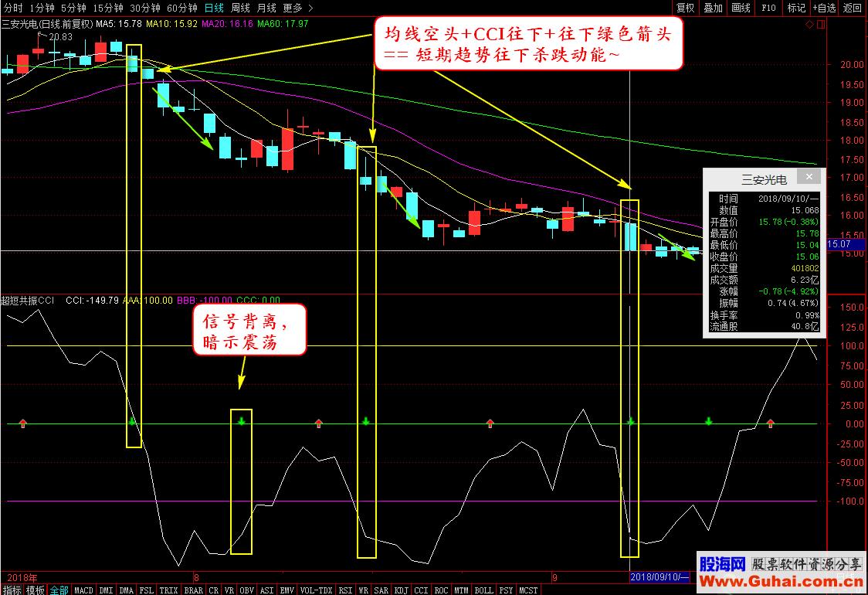Switch indicator to VOL-TDX
Image resolution: width=868 pixels, height=595 pixels.
(x=316, y=590)
